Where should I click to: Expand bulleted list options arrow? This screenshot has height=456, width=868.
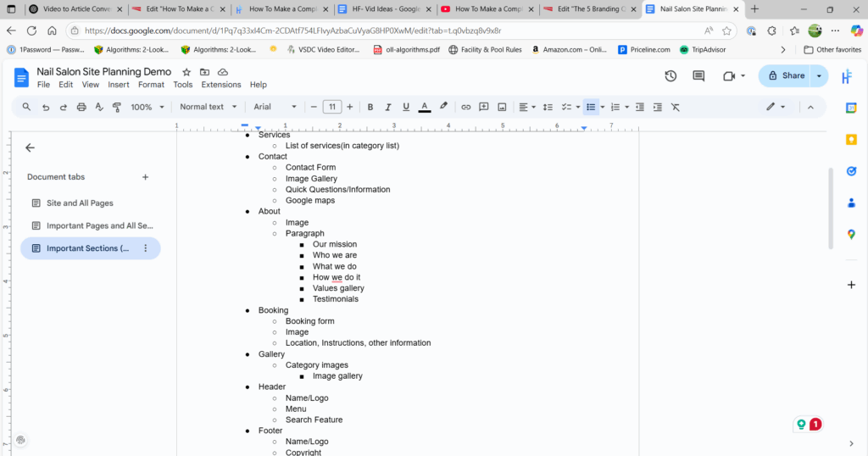(x=603, y=108)
